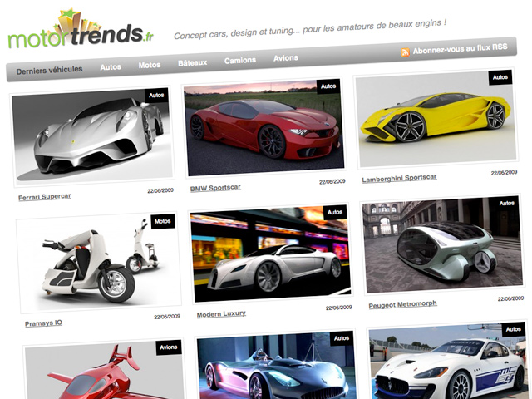532x399 pixels.
Task: Subscribe via Abonnez-vous au flux RSS link
Action: (460, 48)
